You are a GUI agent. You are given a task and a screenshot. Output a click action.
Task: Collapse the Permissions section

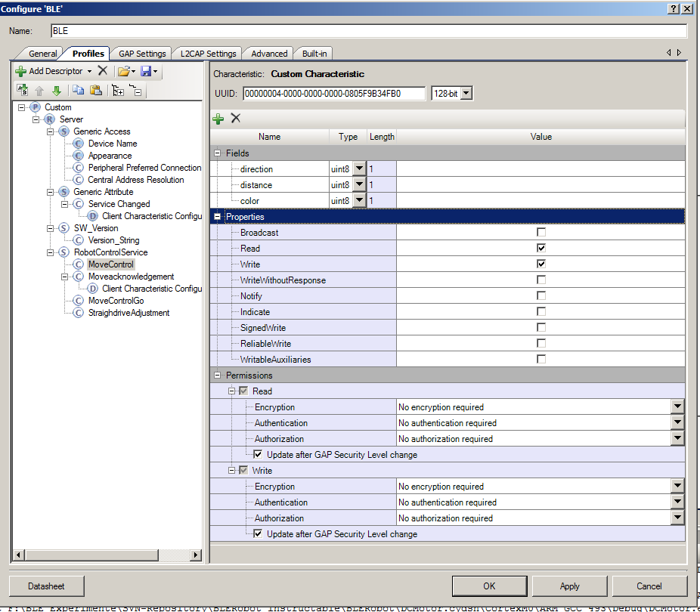coord(218,376)
